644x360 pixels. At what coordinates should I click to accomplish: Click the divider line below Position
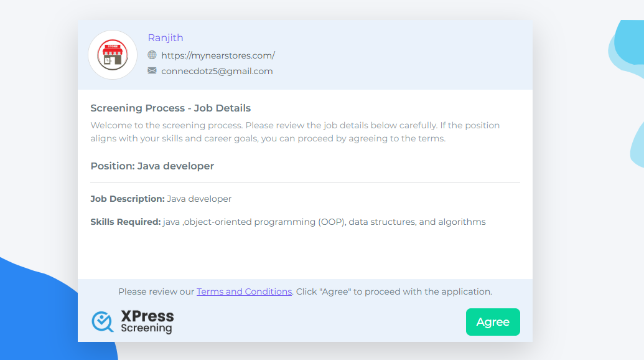tap(305, 182)
